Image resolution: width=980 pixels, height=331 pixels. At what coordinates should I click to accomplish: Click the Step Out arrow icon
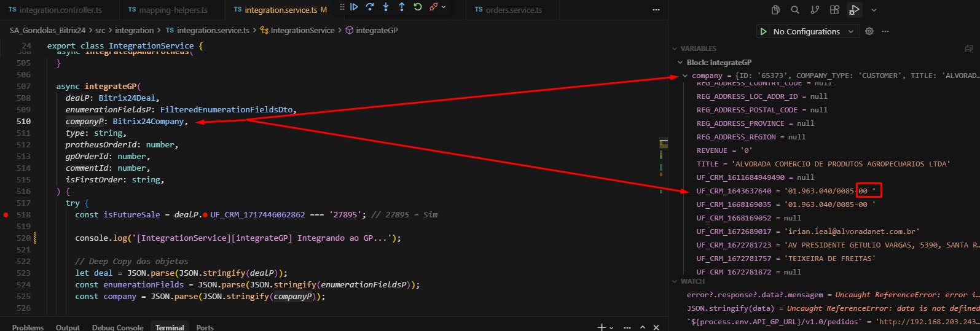(x=402, y=7)
